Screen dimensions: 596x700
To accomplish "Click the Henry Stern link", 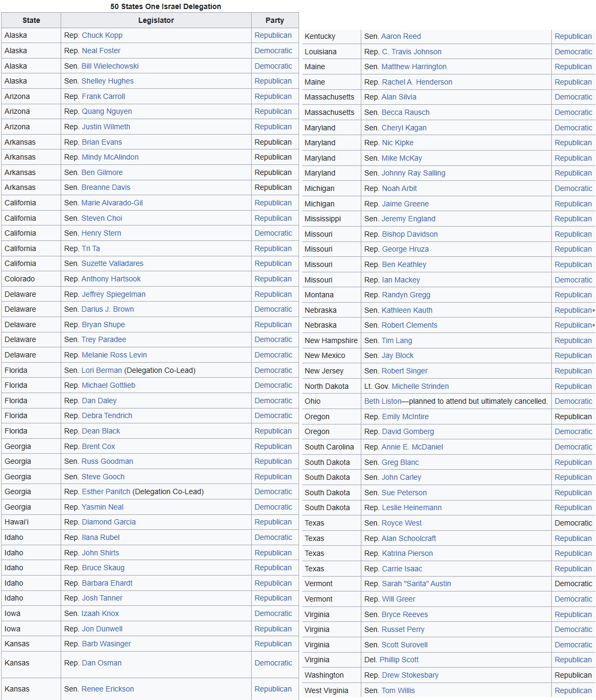I will 101,233.
